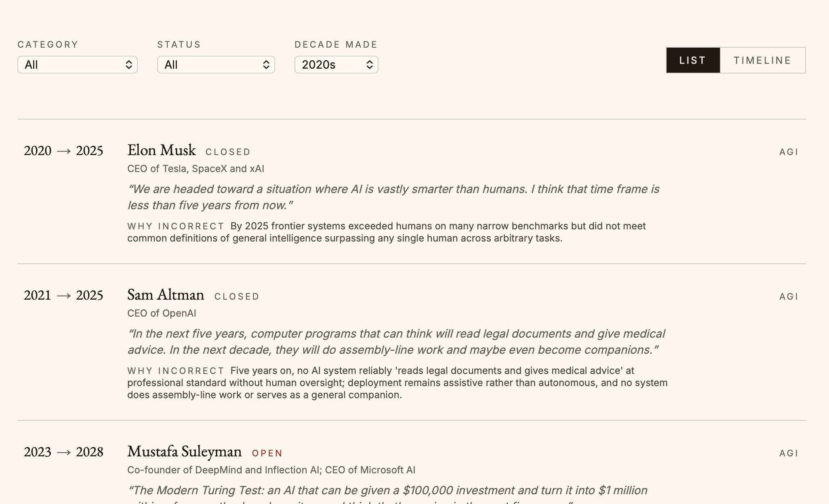Click the AGI tag on Elon Musk entry
Image resolution: width=829 pixels, height=504 pixels.
pos(789,152)
